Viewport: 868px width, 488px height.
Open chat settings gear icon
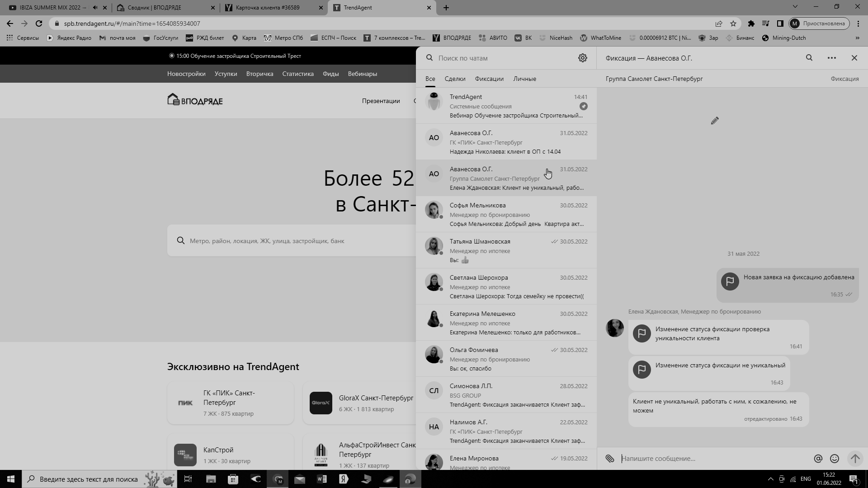tap(583, 58)
